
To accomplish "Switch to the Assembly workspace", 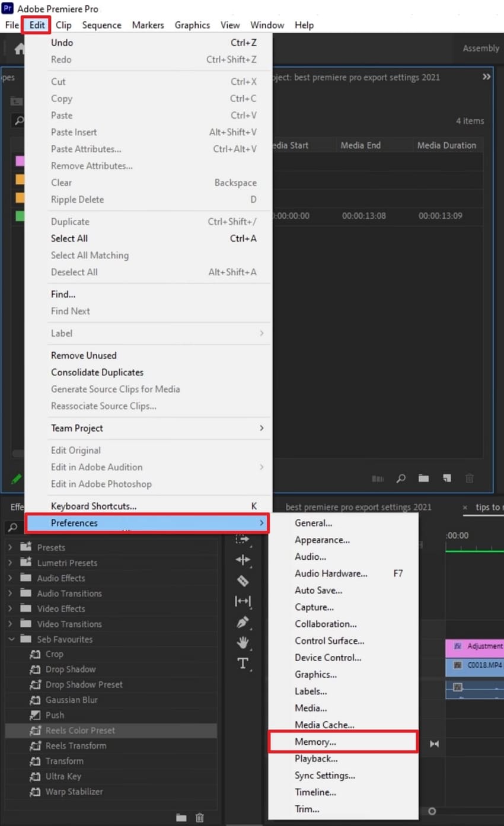I will point(481,49).
